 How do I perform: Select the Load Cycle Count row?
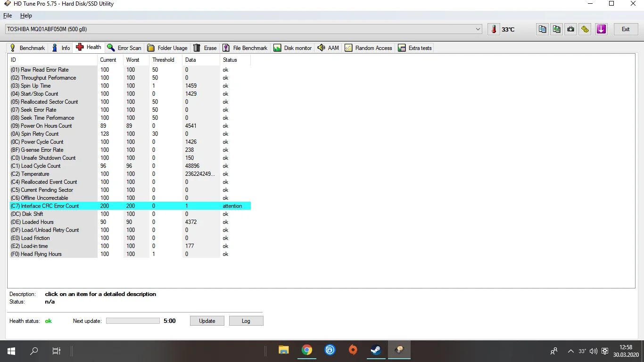tap(130, 166)
